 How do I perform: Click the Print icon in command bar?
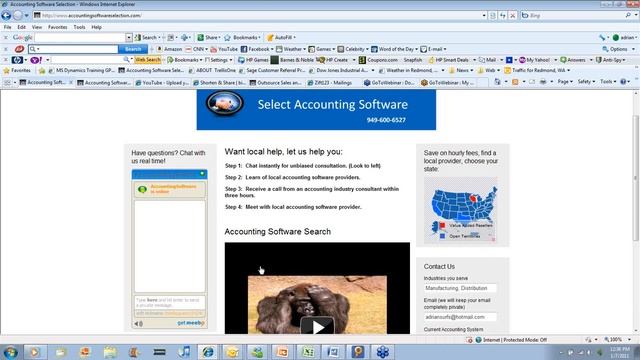click(x=543, y=82)
